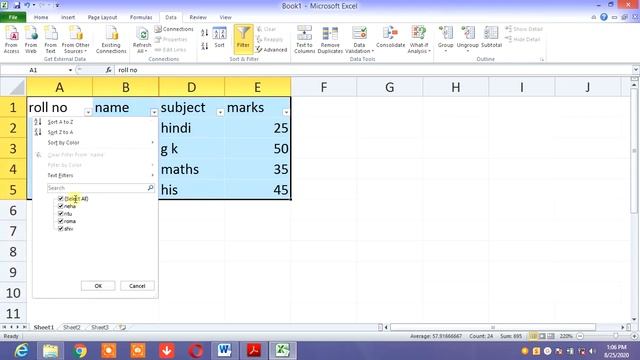This screenshot has height=360, width=640.
Task: Click the Reapply filter option
Action: [x=270, y=39]
